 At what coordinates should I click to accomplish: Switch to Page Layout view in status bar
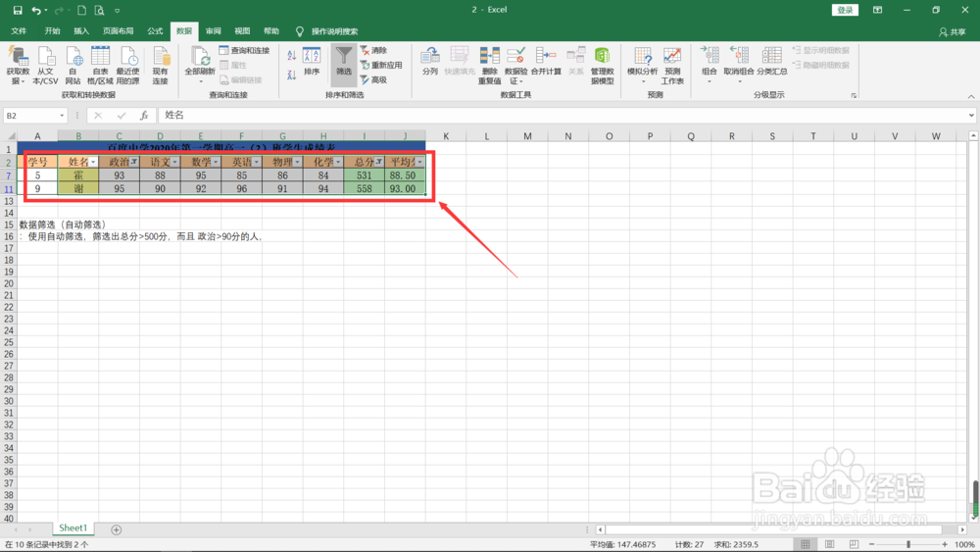click(829, 544)
